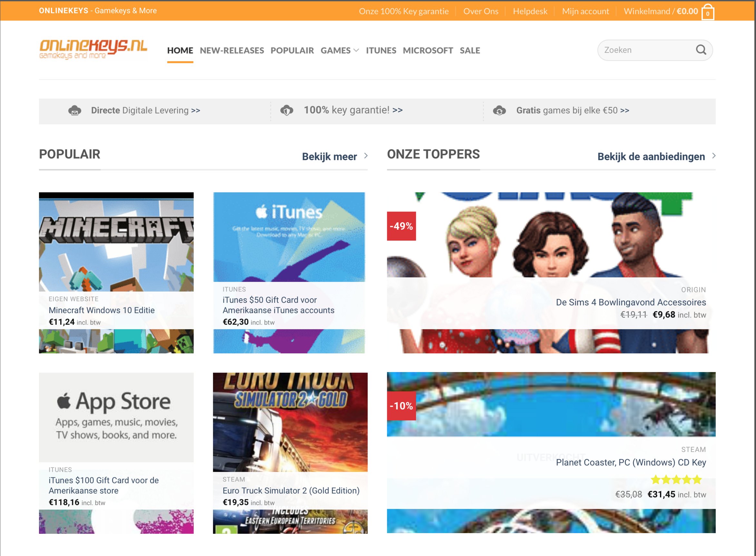Open Onze 100% Key garantie link

404,11
